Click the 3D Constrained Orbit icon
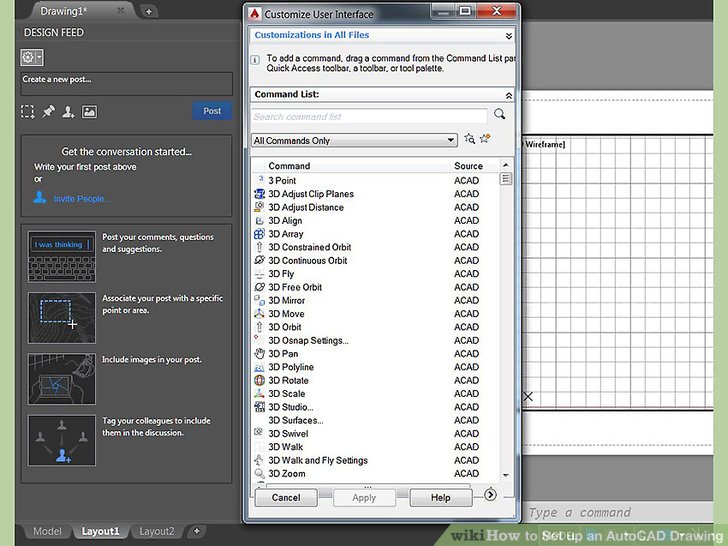728x546 pixels. point(260,247)
